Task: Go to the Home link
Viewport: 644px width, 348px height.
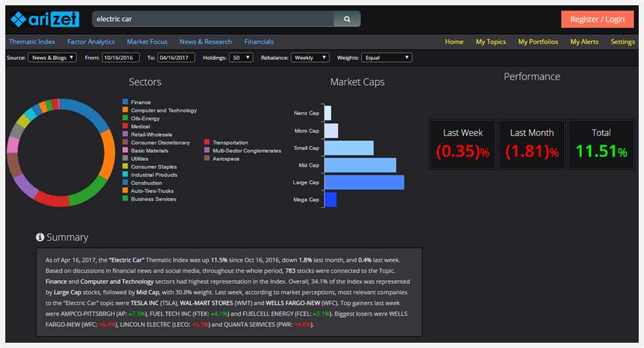Action: coord(454,42)
